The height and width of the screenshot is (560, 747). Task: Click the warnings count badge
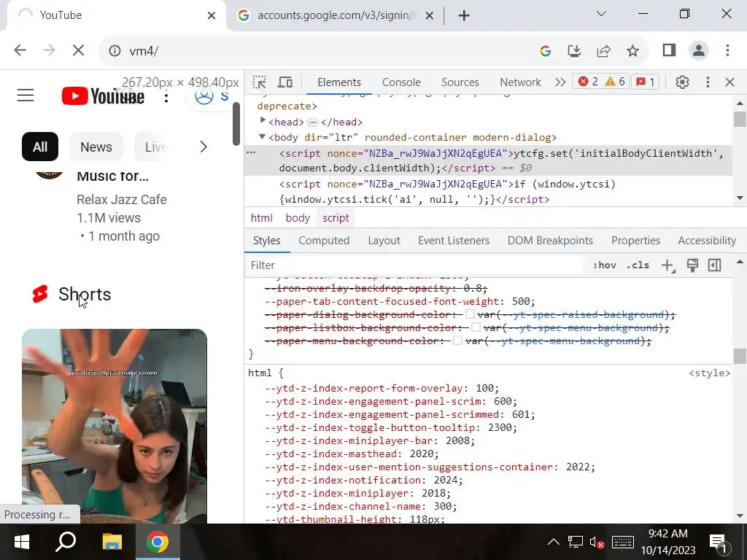pyautogui.click(x=614, y=82)
